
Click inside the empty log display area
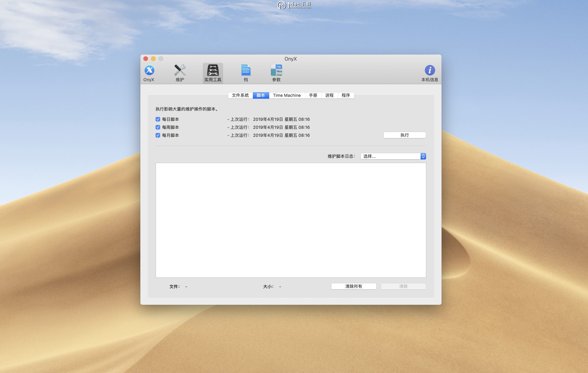pos(291,220)
